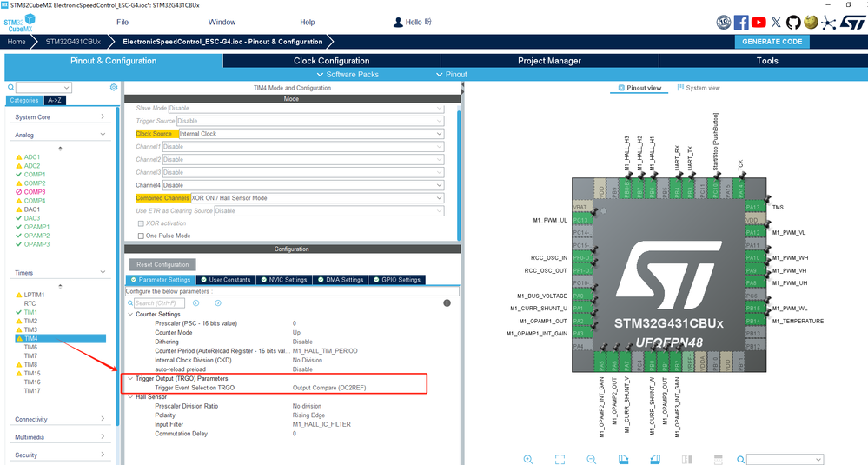Open the Facebook icon link
Viewport: 868px width, 465px height.
[741, 22]
